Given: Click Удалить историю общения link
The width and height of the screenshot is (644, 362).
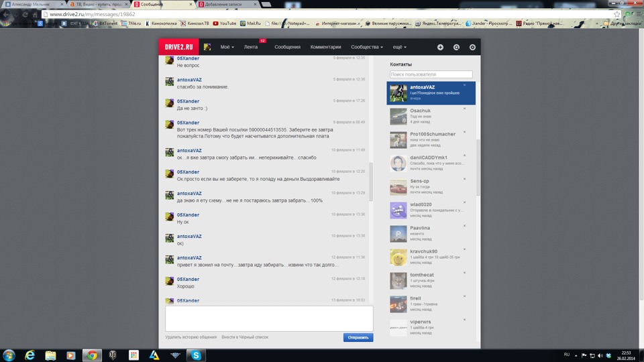Looking at the screenshot, I should click(191, 337).
